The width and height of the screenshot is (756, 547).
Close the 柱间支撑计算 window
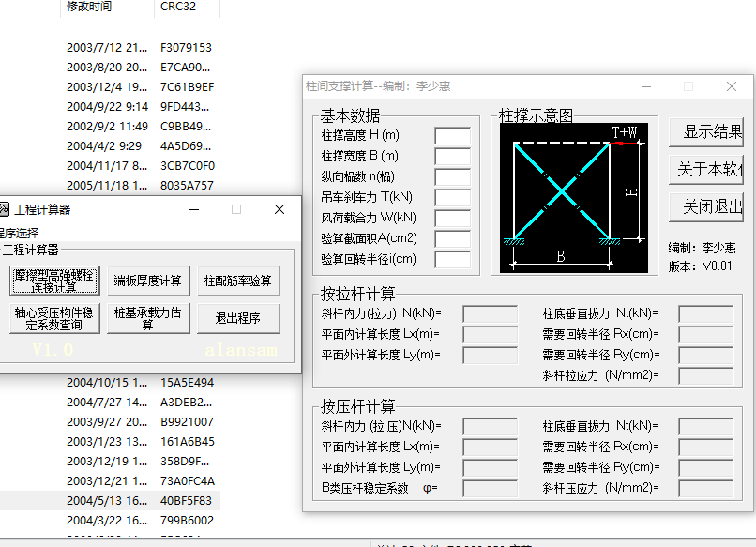tap(732, 86)
